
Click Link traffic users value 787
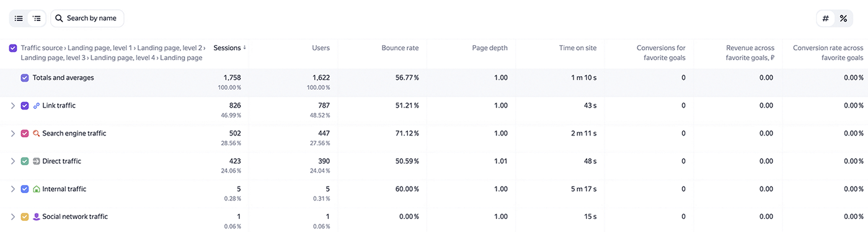[324, 106]
